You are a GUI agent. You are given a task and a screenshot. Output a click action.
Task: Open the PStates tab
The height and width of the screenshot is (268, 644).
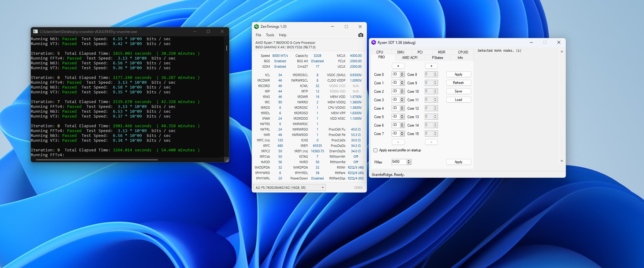pos(437,58)
